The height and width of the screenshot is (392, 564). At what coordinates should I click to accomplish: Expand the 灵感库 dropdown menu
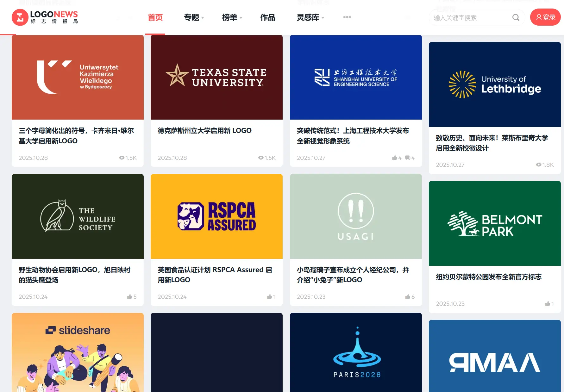tap(310, 17)
